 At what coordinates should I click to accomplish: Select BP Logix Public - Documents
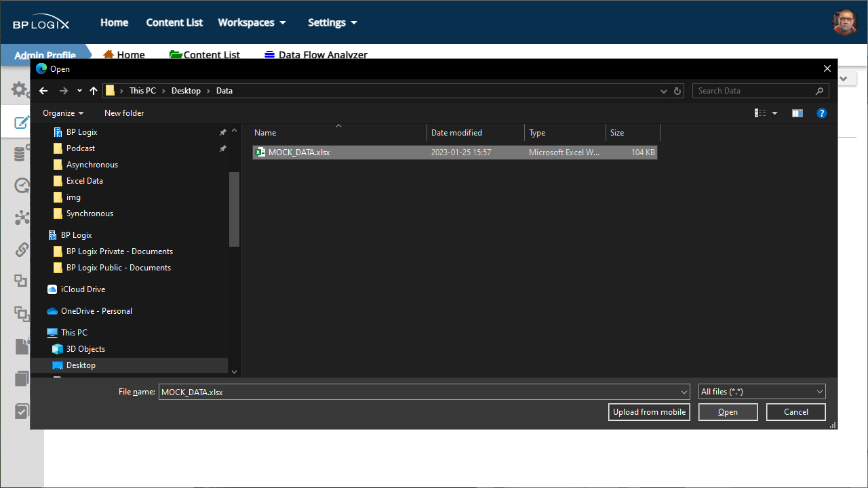pos(118,268)
